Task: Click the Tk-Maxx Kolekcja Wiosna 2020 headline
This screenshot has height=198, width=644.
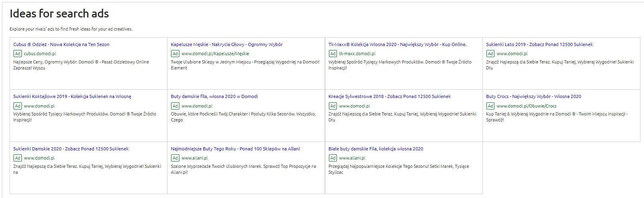Action: click(397, 44)
